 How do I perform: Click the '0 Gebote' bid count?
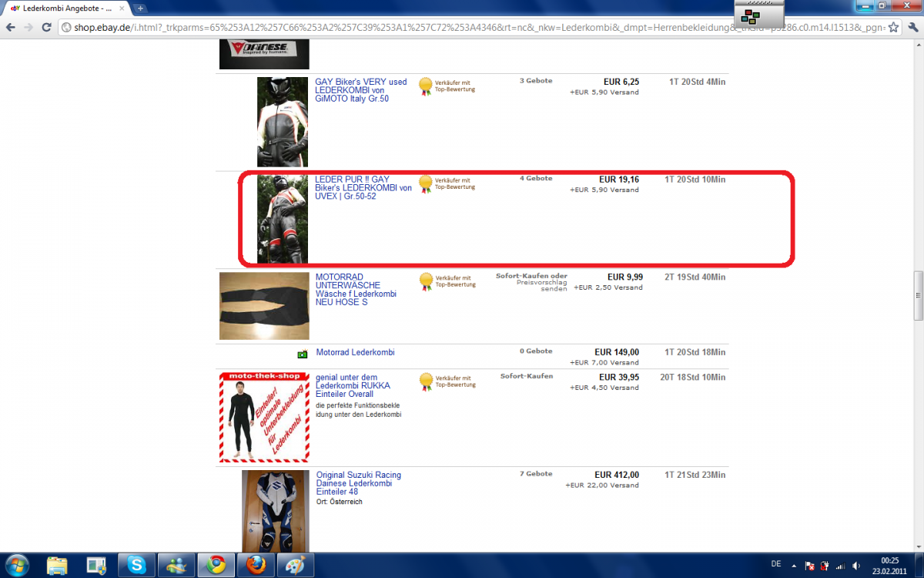536,351
